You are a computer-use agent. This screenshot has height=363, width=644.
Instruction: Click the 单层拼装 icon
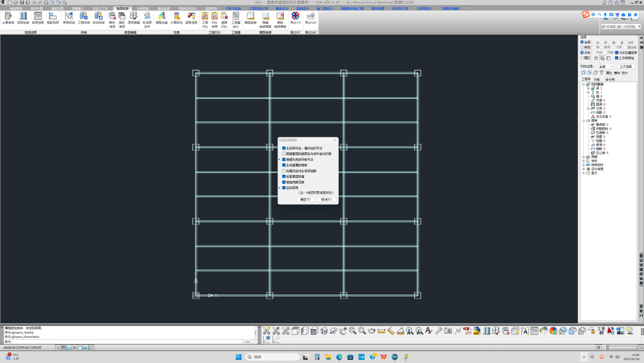pyautogui.click(x=69, y=18)
